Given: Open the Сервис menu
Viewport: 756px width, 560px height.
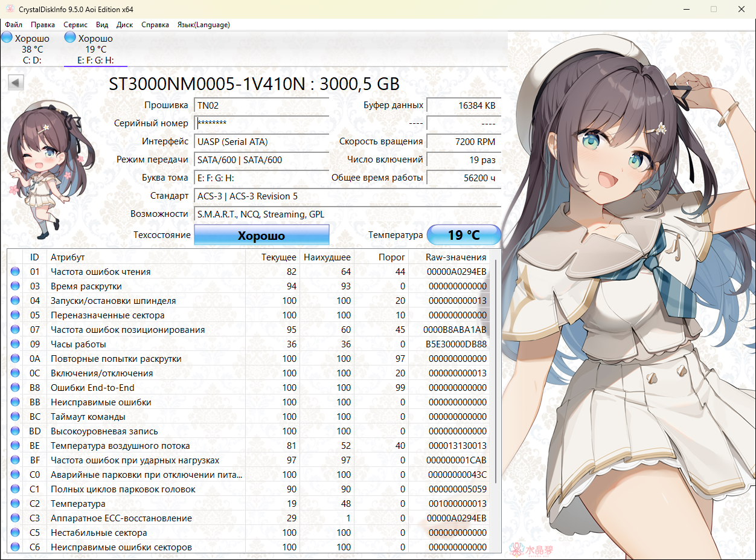Looking at the screenshot, I should [x=75, y=25].
